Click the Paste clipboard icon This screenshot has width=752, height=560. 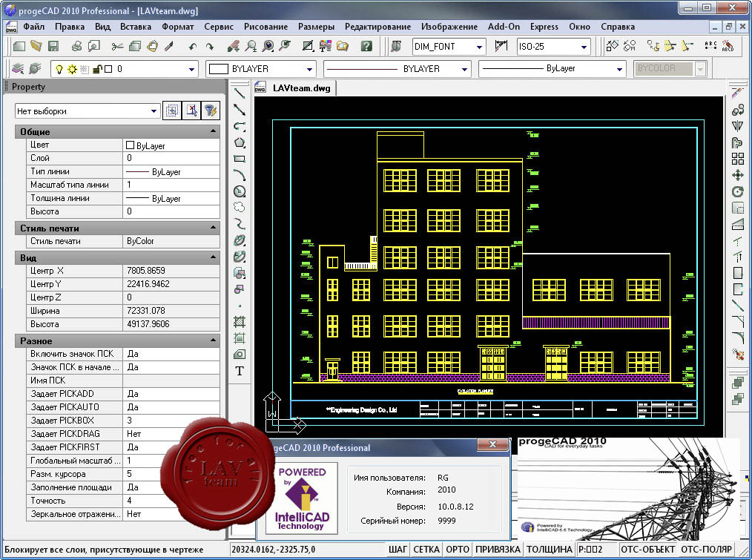152,46
